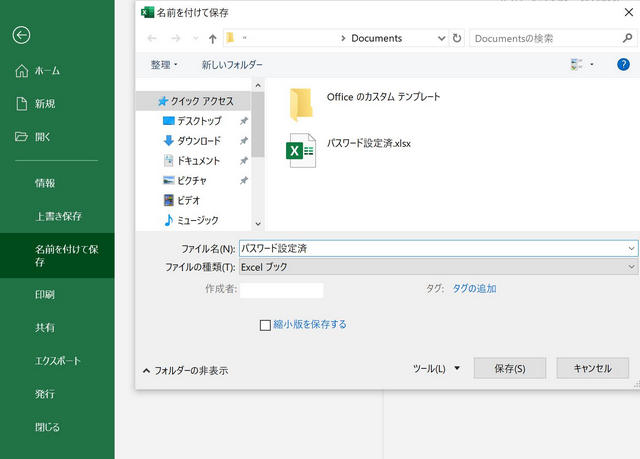The image size is (640, 459).
Task: Click the view layout options icon
Action: 576,64
